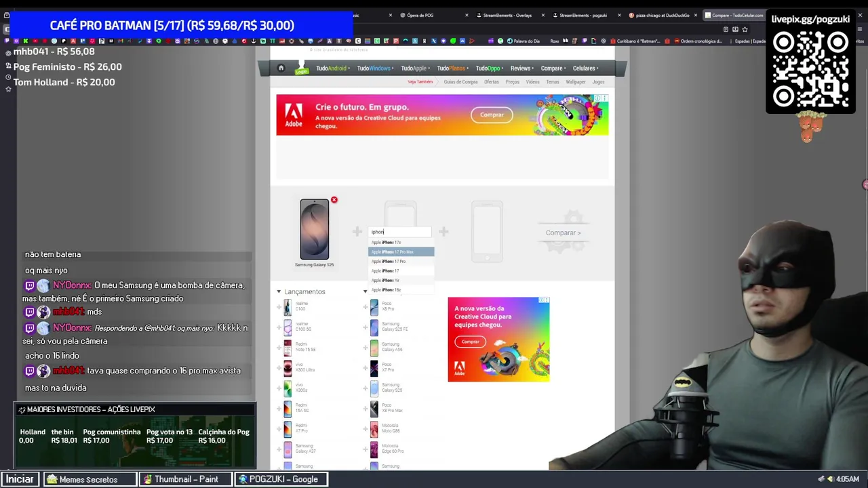The width and height of the screenshot is (868, 488).
Task: Add Poco X8 Pro via plus icon
Action: point(365,308)
